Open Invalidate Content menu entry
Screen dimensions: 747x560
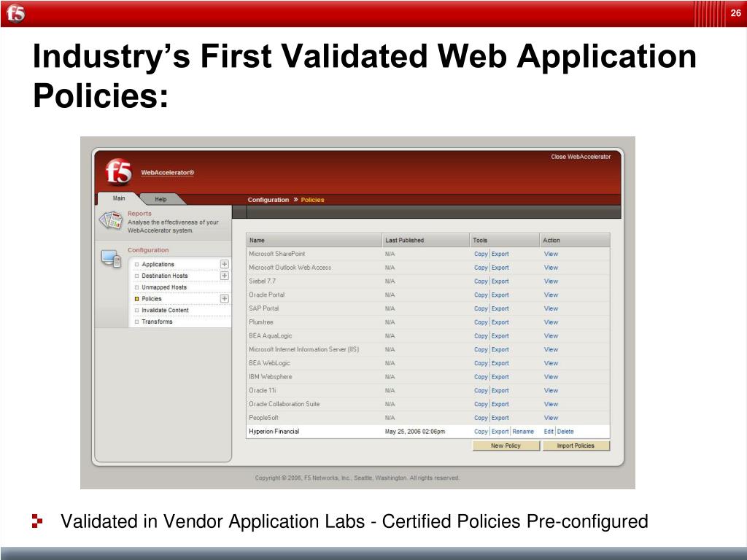(x=165, y=310)
